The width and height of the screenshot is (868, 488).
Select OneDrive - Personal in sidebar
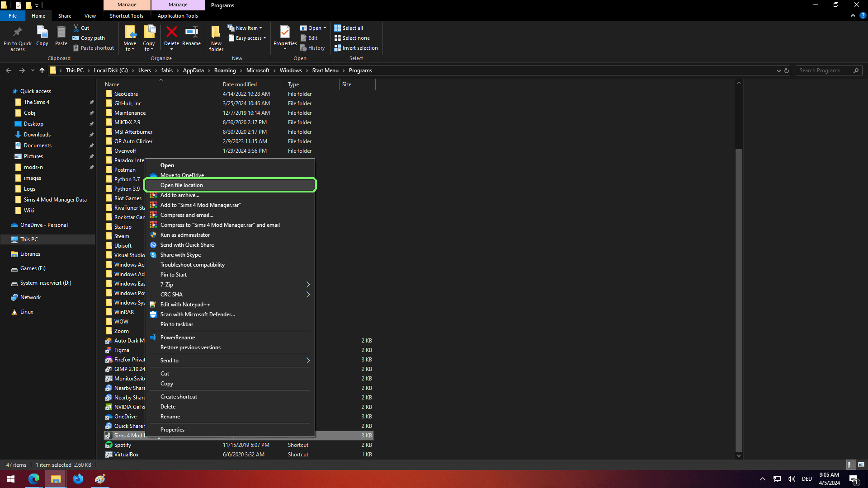coord(44,225)
